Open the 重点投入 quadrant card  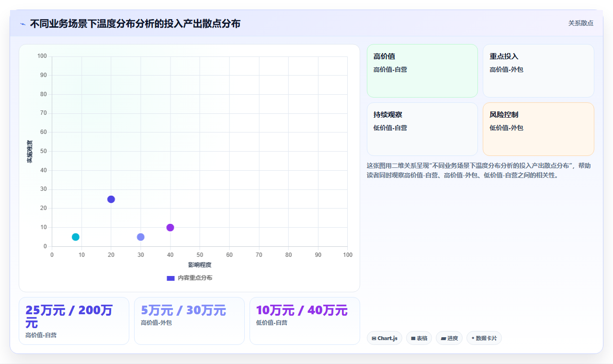[538, 71]
